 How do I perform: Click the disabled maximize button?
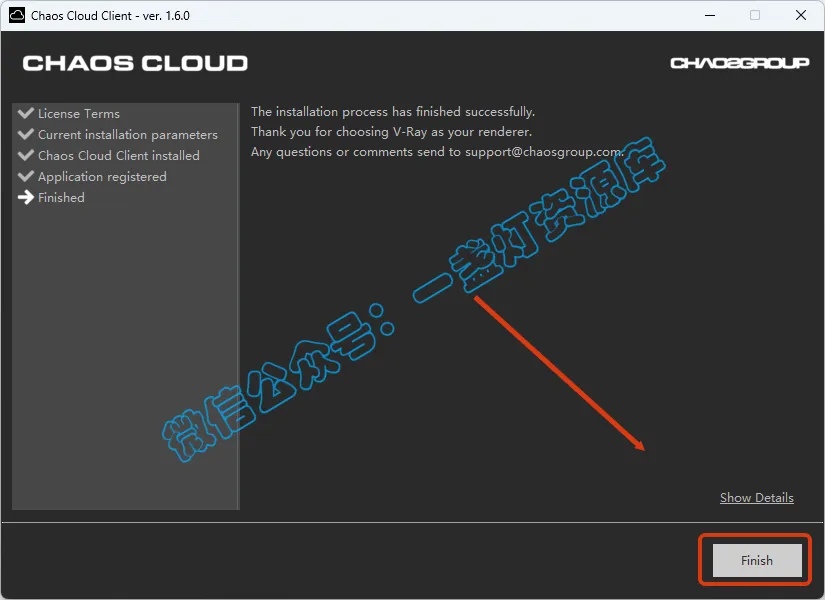point(755,15)
